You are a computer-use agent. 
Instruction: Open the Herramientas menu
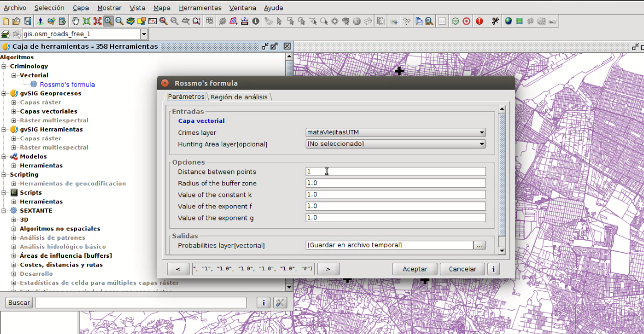coord(200,8)
